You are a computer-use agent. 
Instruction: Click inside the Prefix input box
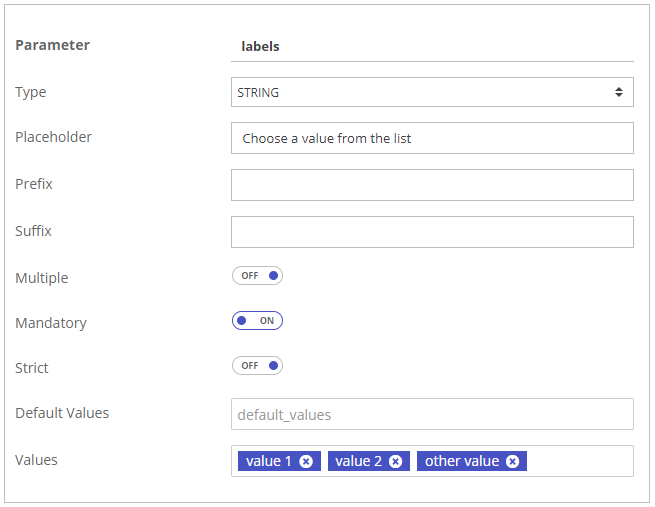pos(432,185)
